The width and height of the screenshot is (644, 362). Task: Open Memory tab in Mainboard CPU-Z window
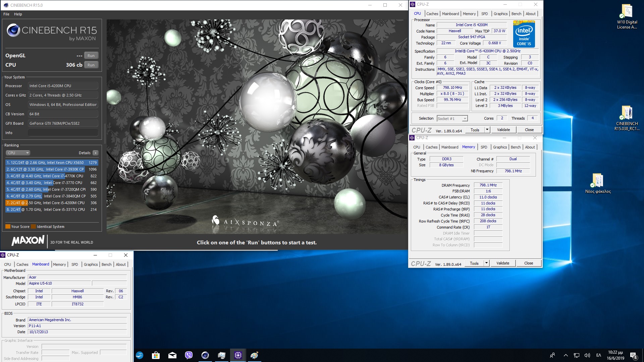click(59, 264)
